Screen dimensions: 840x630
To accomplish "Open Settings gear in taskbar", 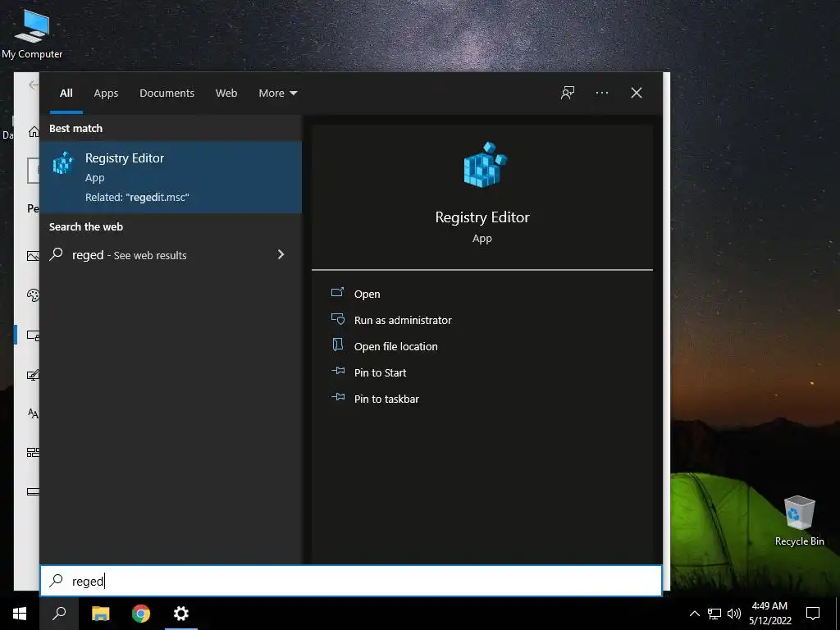I will (x=181, y=614).
